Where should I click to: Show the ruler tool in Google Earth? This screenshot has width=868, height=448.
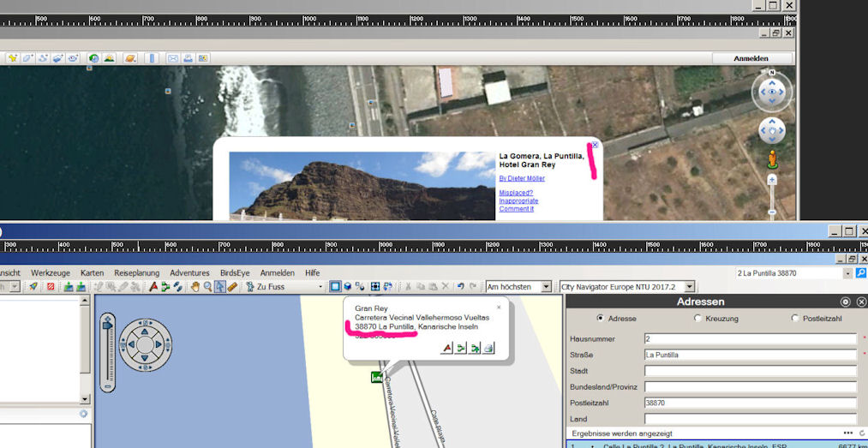tap(152, 58)
